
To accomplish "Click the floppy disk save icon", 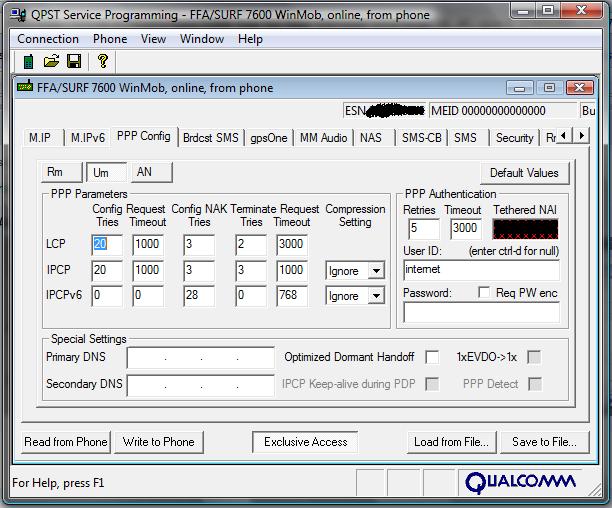I will 74,61.
